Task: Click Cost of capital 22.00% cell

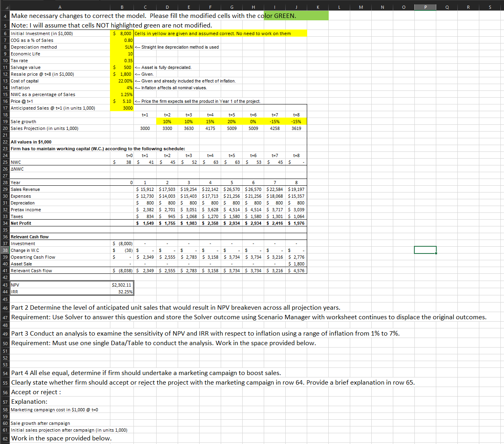Action: 122,81
